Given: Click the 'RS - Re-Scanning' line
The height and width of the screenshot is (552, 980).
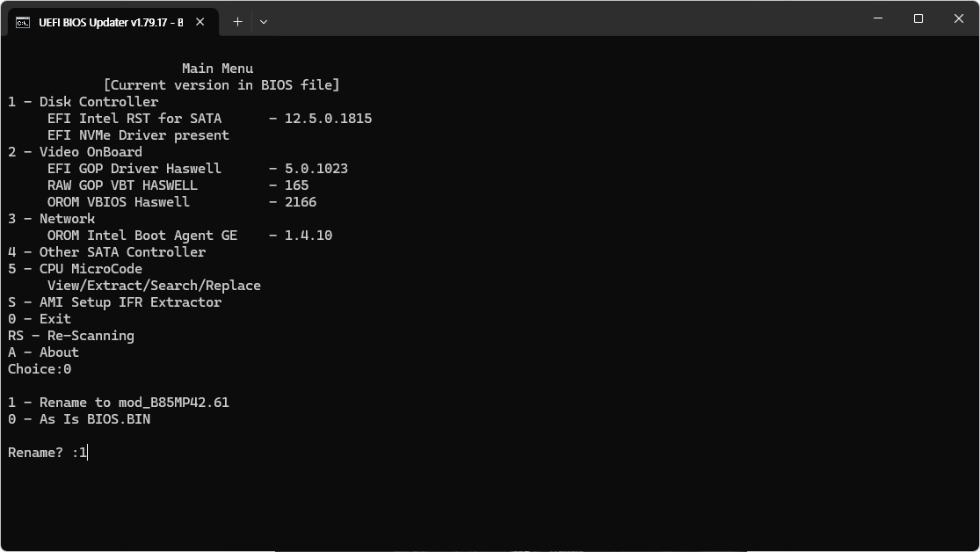Looking at the screenshot, I should point(71,336).
